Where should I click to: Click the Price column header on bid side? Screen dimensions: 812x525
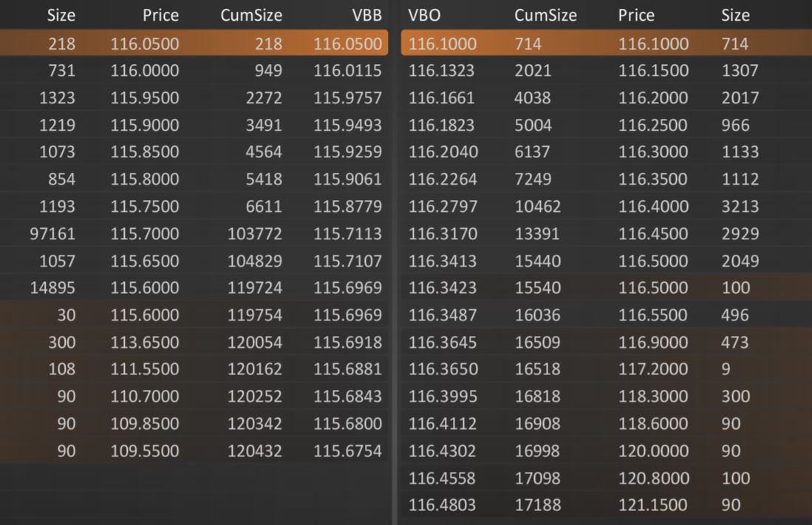coord(160,15)
